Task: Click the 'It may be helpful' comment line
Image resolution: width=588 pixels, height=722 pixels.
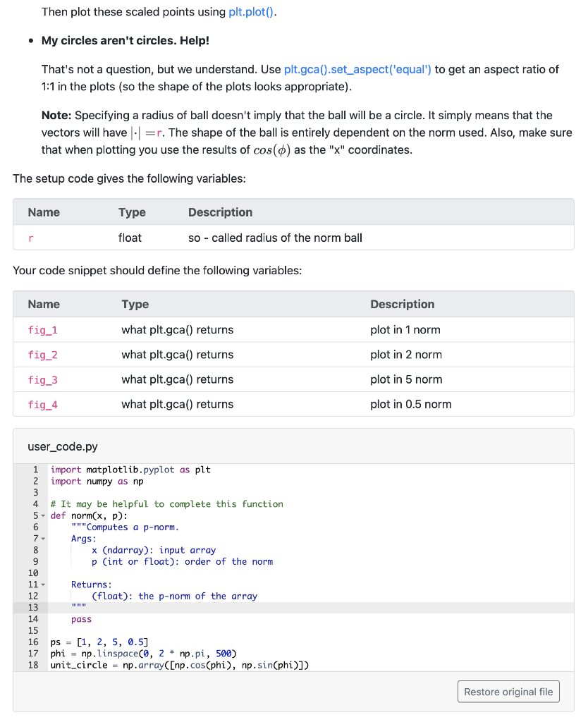Action: pyautogui.click(x=166, y=504)
